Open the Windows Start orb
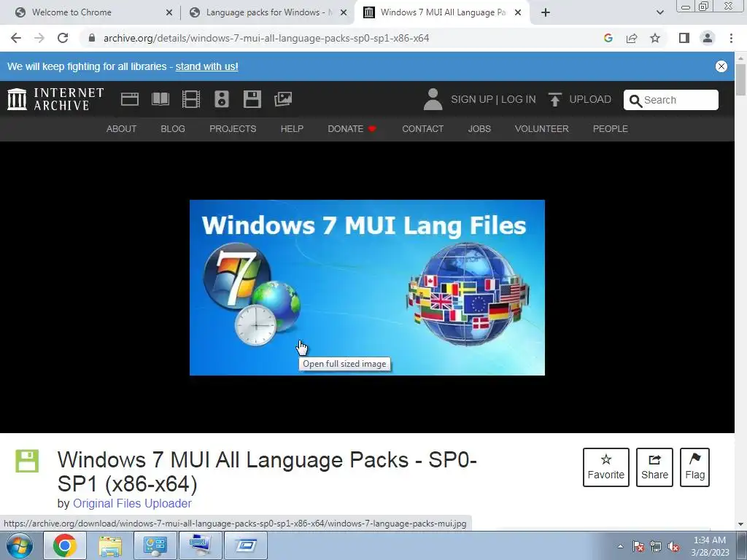The image size is (747, 560). [x=20, y=545]
